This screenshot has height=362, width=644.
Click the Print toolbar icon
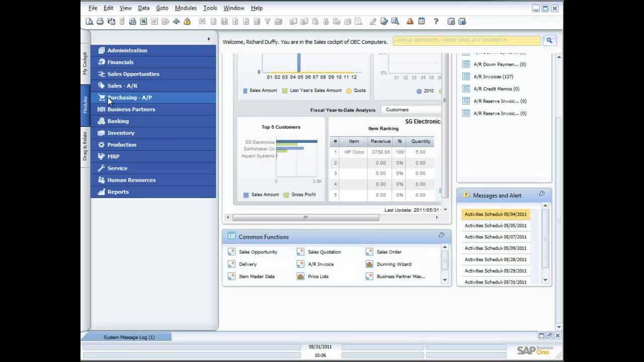100,21
